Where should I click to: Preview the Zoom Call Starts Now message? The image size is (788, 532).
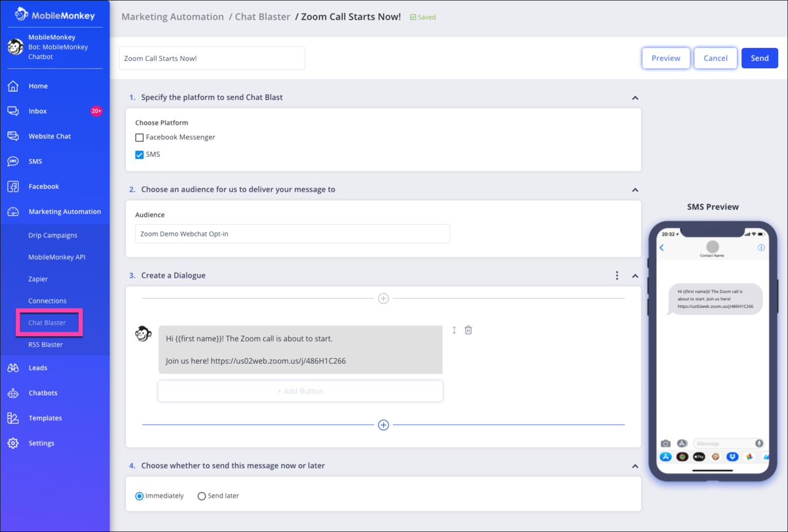(665, 58)
